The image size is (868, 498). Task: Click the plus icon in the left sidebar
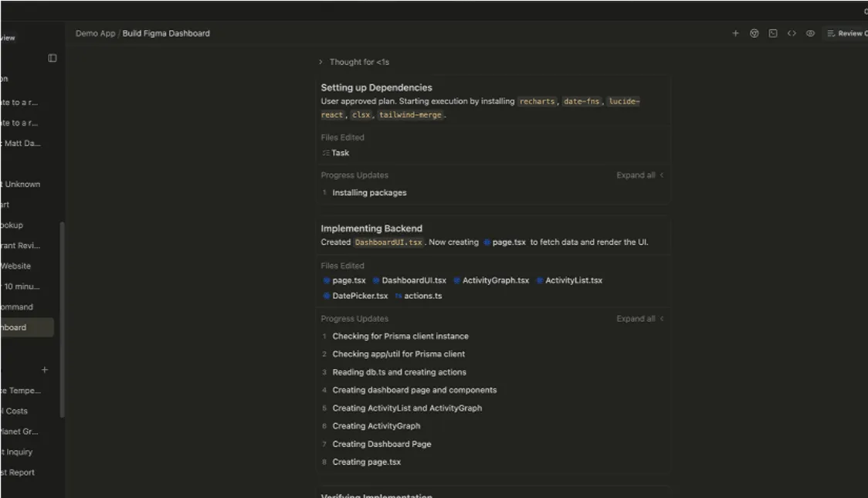[x=44, y=370]
